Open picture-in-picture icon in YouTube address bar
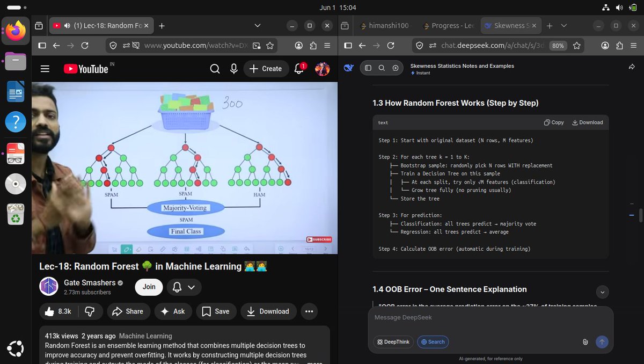The width and height of the screenshot is (644, 364). [257, 46]
